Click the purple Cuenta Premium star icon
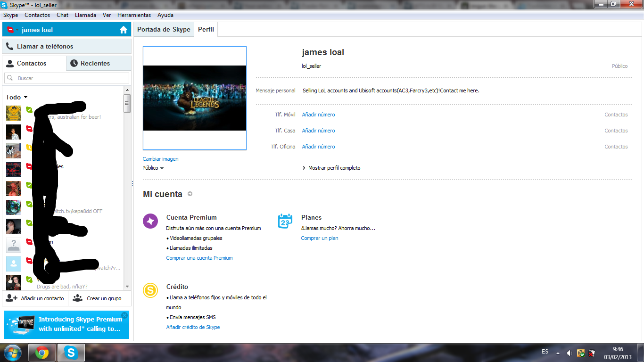 (150, 221)
